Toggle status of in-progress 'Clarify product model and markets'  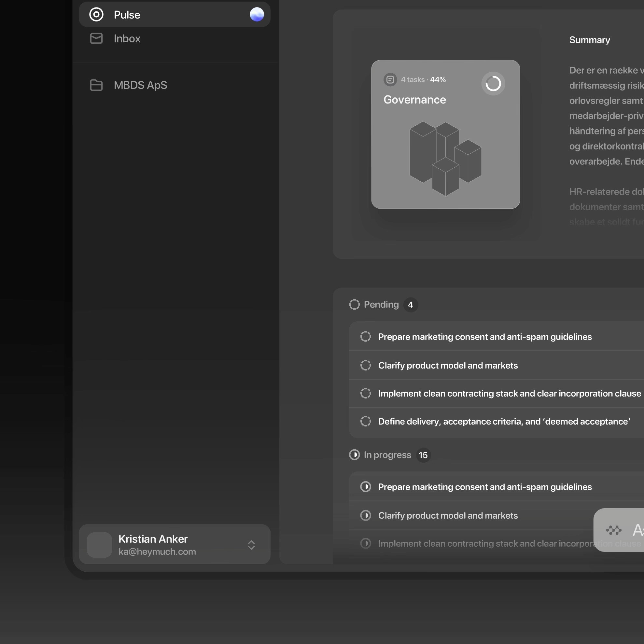[x=366, y=515]
